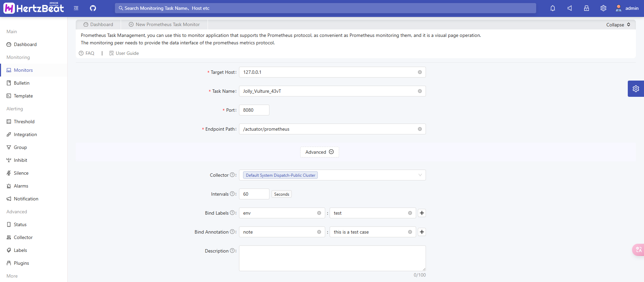This screenshot has height=282, width=644.
Task: Collapse the page header description
Action: 618,25
